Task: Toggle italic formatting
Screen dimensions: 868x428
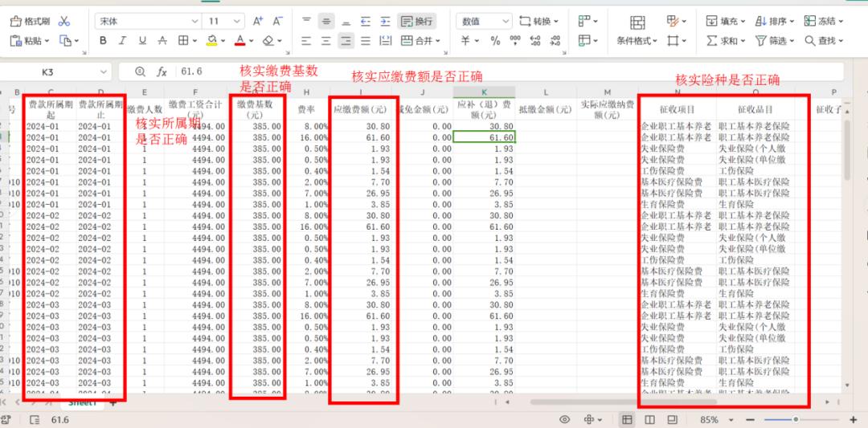Action: pyautogui.click(x=122, y=40)
